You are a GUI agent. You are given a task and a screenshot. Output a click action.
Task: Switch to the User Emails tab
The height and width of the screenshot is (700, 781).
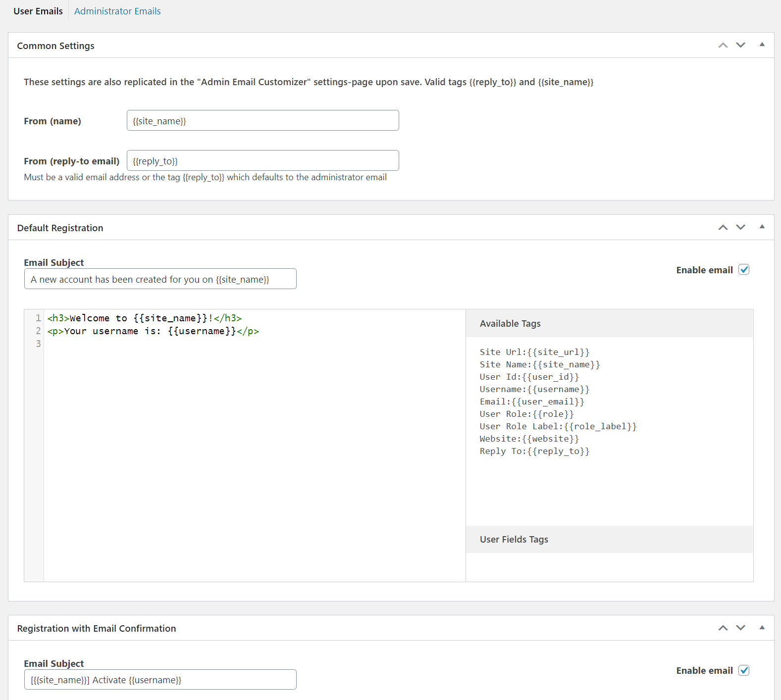click(38, 11)
